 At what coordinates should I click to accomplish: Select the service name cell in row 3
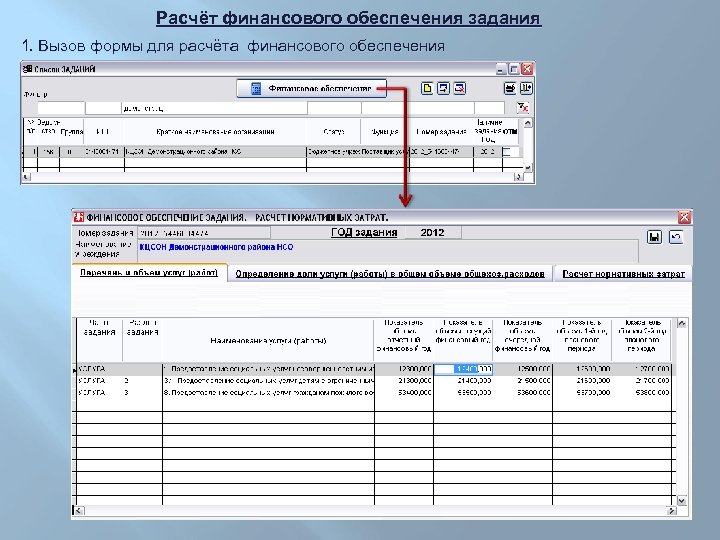pos(268,393)
